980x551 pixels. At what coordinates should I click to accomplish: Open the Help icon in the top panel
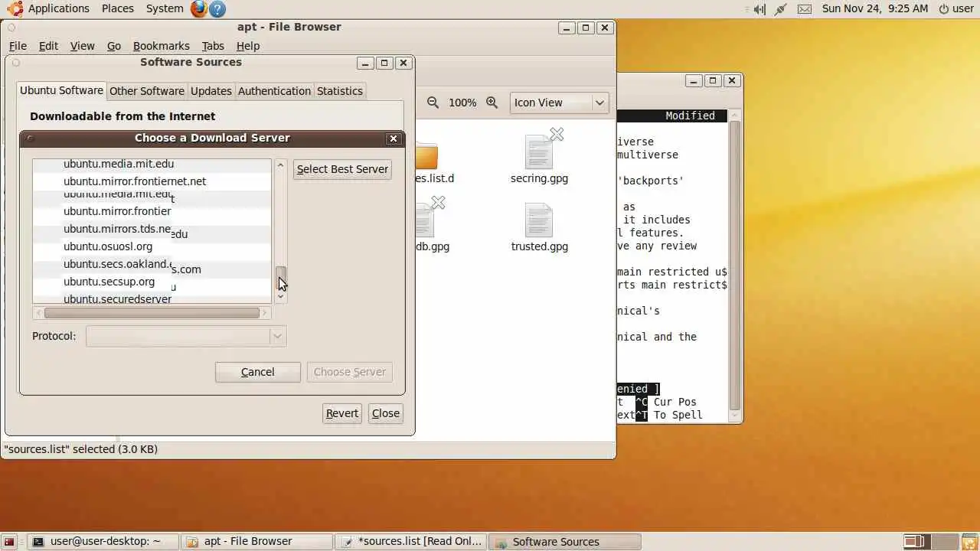pyautogui.click(x=217, y=9)
